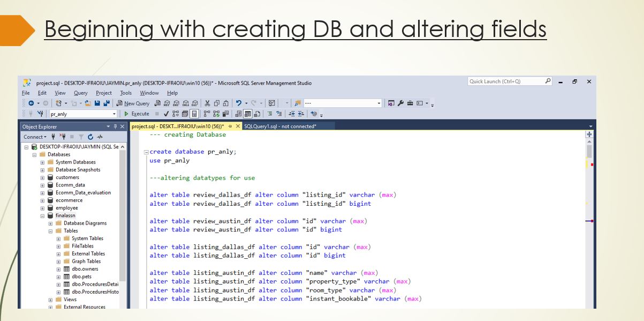Click the Properties wrench icon

pos(400,103)
